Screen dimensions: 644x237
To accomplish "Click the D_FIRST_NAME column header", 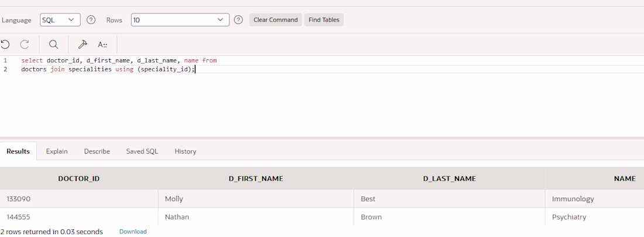I will (x=256, y=178).
